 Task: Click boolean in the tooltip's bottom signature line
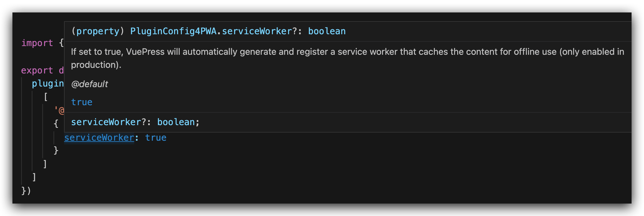pos(176,122)
